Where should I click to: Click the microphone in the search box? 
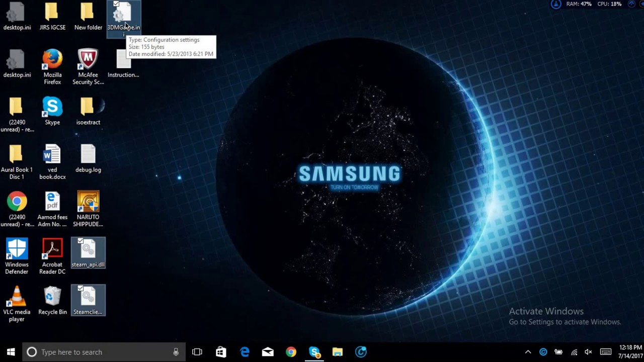click(176, 352)
